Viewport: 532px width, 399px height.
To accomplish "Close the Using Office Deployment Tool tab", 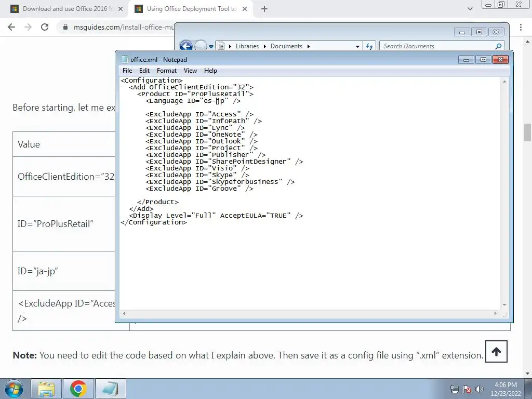I will coord(245,9).
